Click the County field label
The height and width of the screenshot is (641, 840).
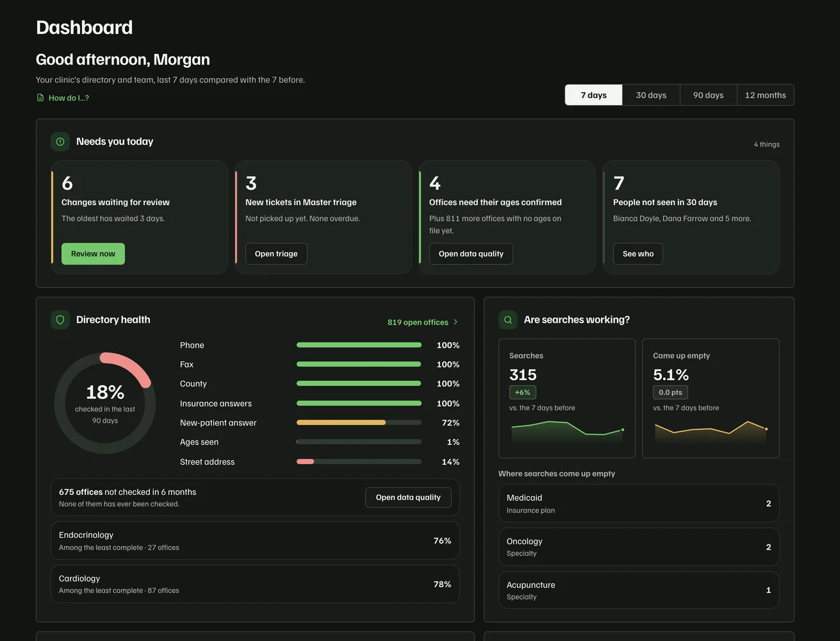(194, 384)
